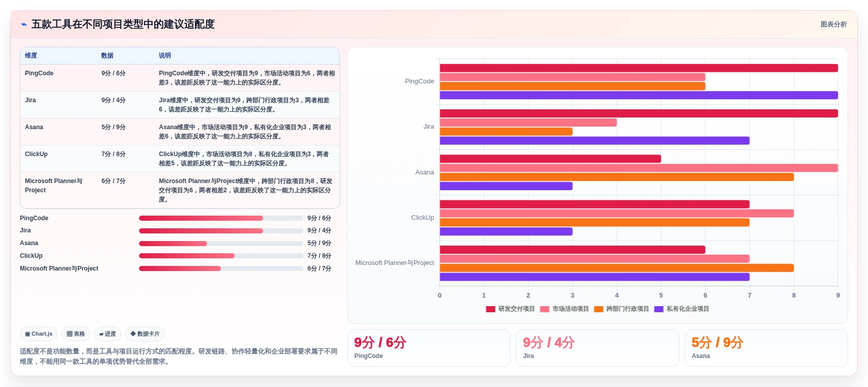Select the PingCode table row name
Image resolution: width=868 pixels, height=387 pixels.
39,73
